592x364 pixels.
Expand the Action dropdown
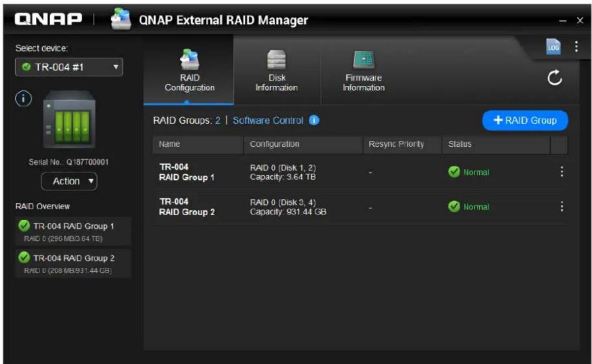[69, 181]
